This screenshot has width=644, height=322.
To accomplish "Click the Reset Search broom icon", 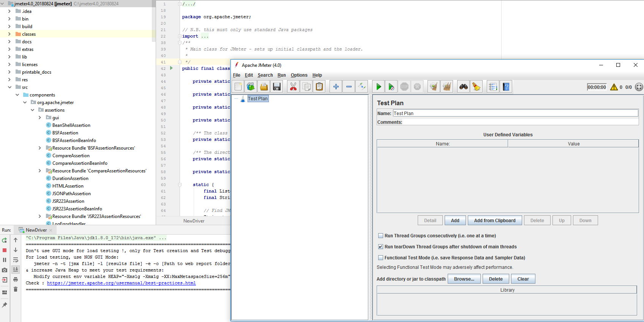I will tap(476, 87).
